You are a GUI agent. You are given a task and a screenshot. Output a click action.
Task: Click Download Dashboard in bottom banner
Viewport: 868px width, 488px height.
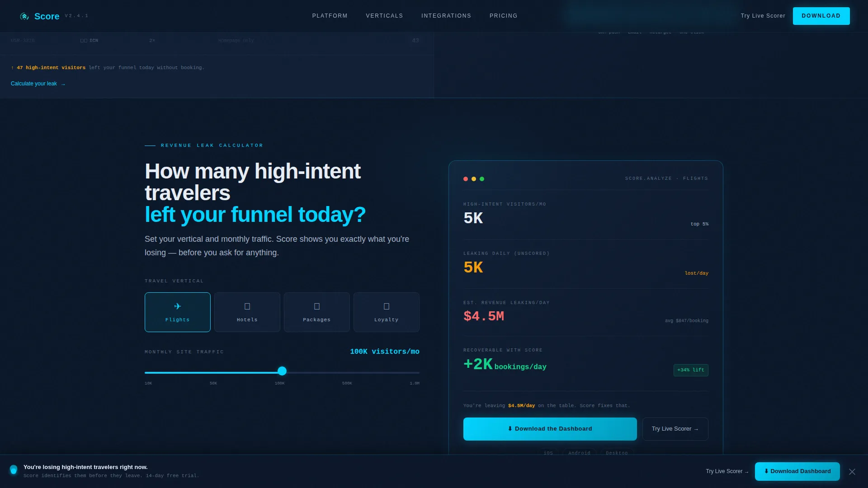tap(797, 471)
